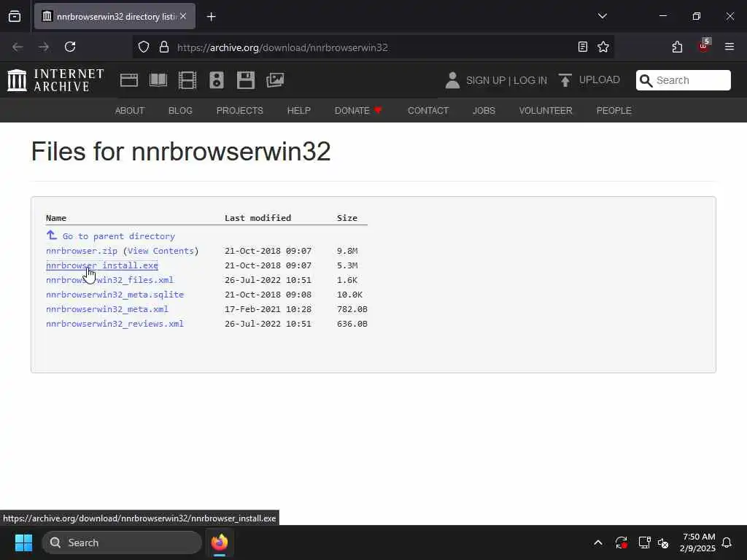Open nnrbrowserwin32_reviews.xml link

(115, 324)
